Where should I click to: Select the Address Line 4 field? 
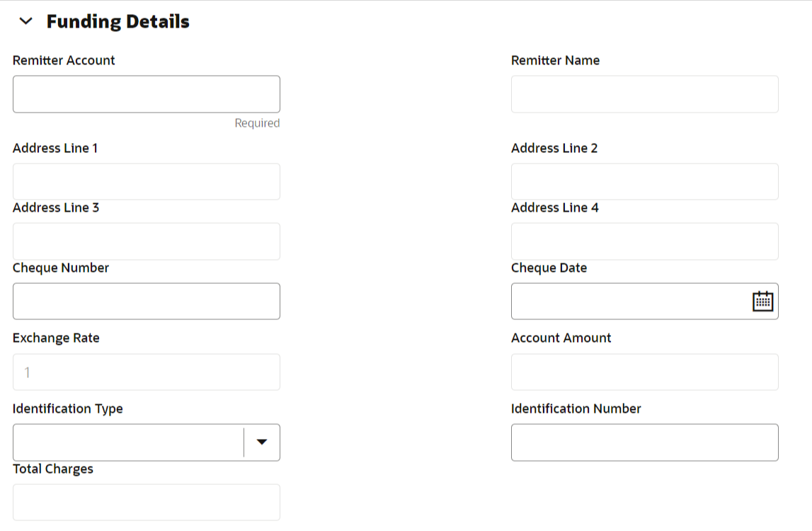[x=644, y=241]
